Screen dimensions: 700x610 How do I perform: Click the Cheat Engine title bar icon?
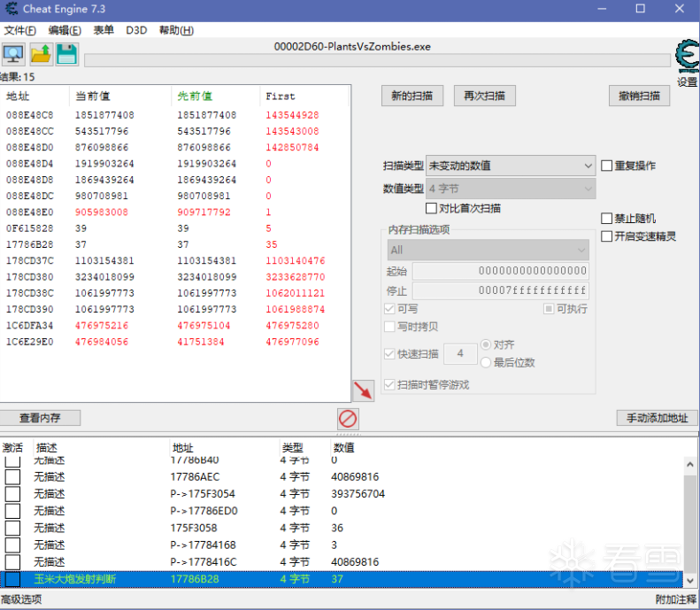[12, 9]
